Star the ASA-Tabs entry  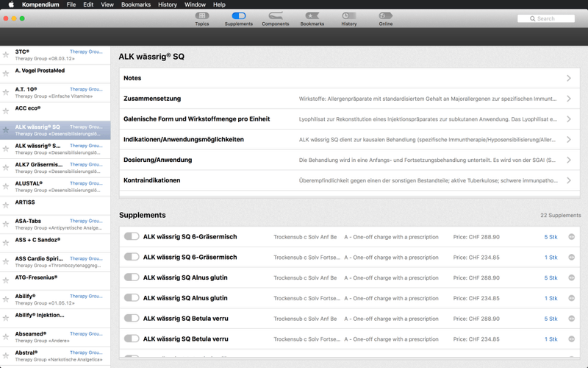coord(6,224)
